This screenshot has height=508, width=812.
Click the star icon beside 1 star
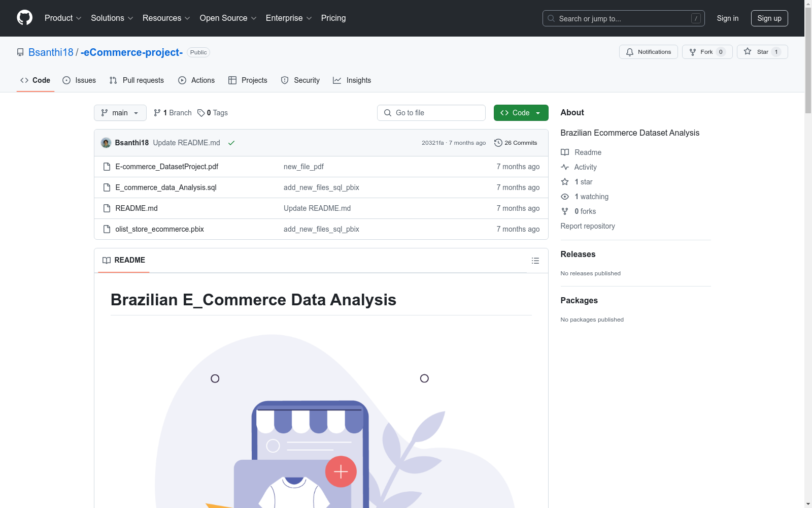[565, 182]
